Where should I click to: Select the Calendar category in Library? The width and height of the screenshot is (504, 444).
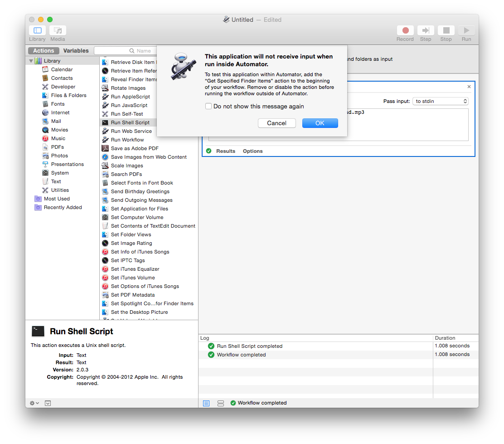pos(62,69)
